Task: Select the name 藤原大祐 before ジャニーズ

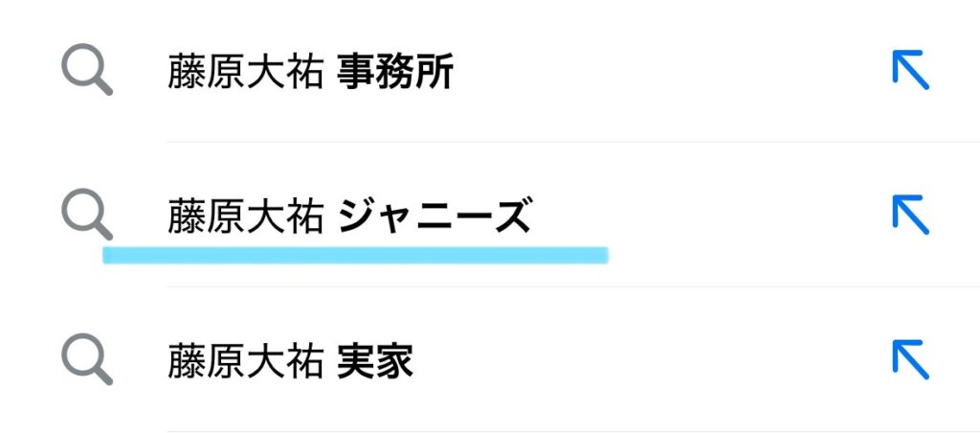Action: click(x=245, y=217)
